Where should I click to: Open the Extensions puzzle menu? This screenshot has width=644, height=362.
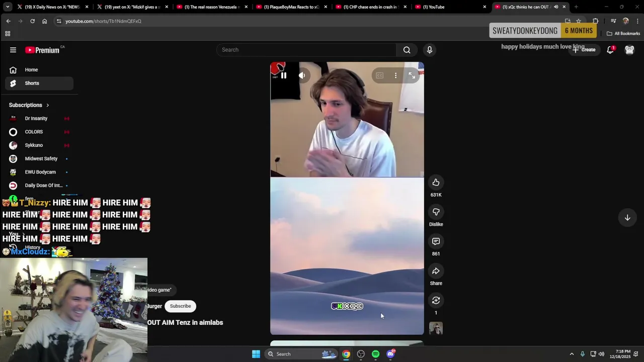[x=596, y=21]
